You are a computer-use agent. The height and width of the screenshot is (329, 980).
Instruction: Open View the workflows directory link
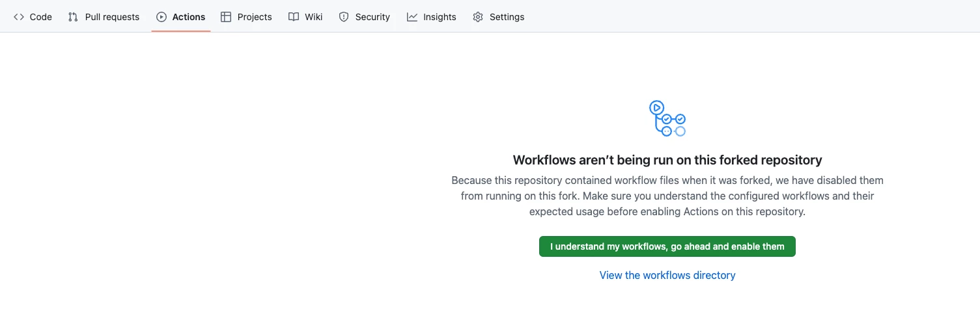(667, 275)
